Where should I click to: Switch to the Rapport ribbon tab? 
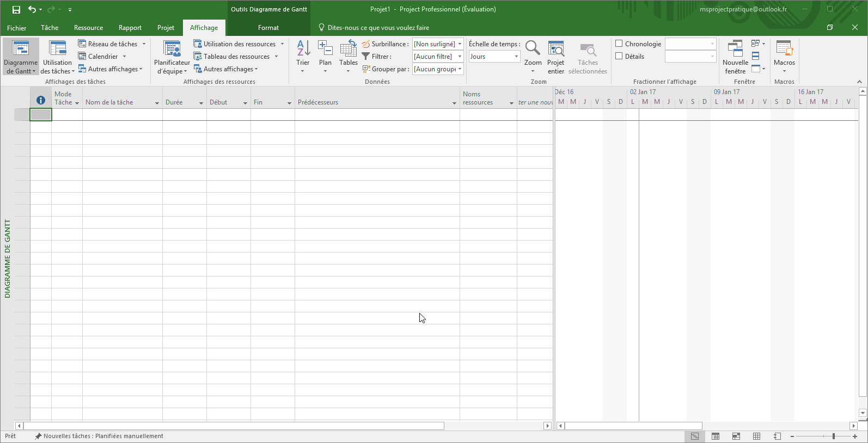(x=130, y=28)
